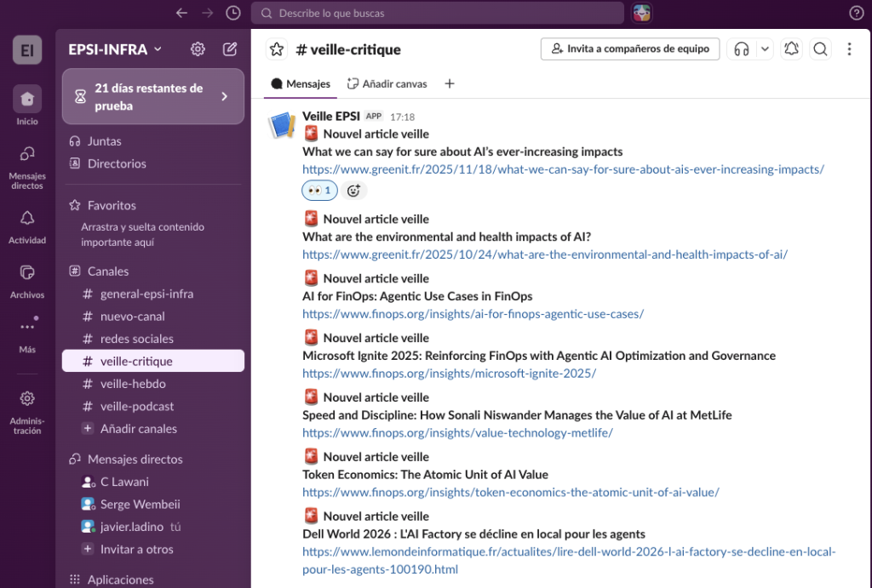Collapse the Canales section
This screenshot has height=588, width=872.
(108, 271)
